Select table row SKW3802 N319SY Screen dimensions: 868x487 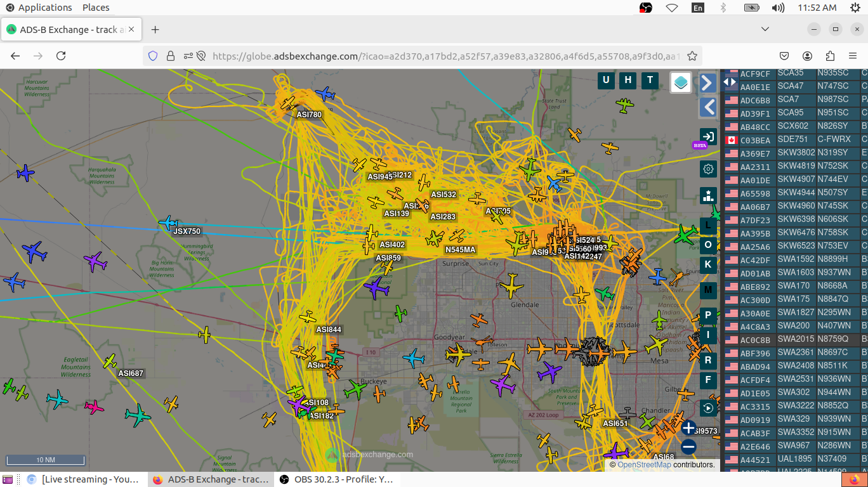(x=796, y=153)
